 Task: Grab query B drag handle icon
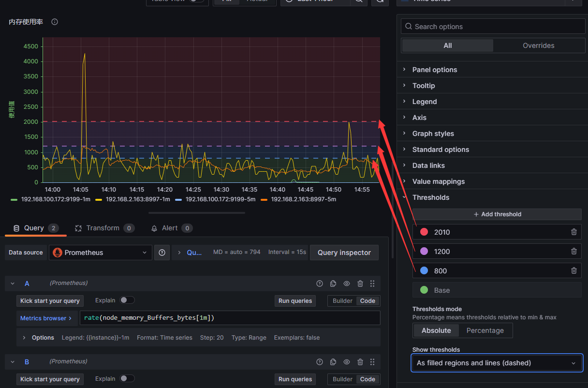(372, 362)
